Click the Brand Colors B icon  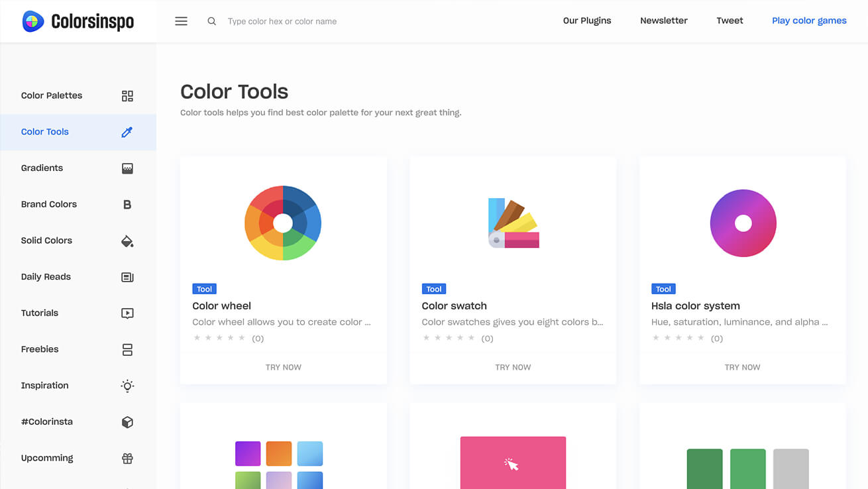[x=127, y=205]
